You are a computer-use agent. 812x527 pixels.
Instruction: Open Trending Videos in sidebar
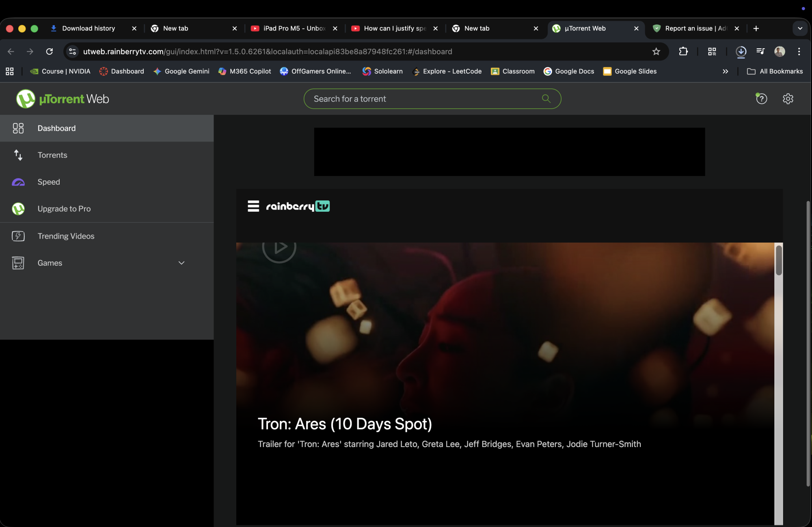tap(66, 236)
